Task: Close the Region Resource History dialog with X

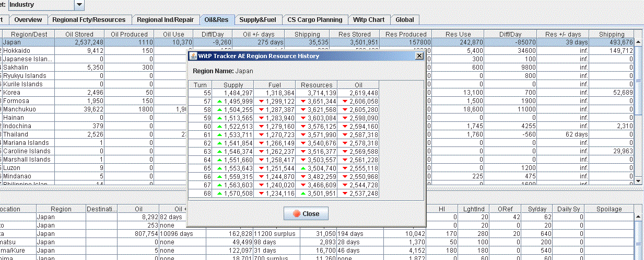Action: tap(419, 55)
